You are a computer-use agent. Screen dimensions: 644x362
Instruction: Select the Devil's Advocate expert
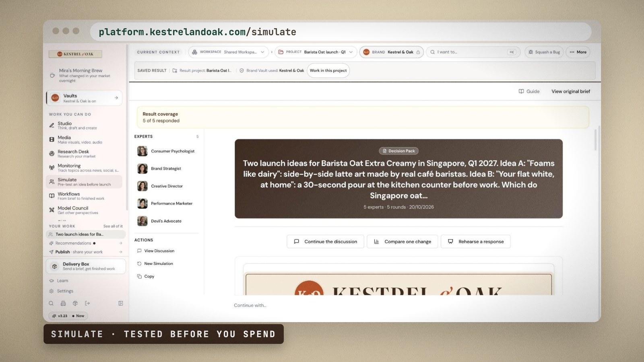click(160, 221)
